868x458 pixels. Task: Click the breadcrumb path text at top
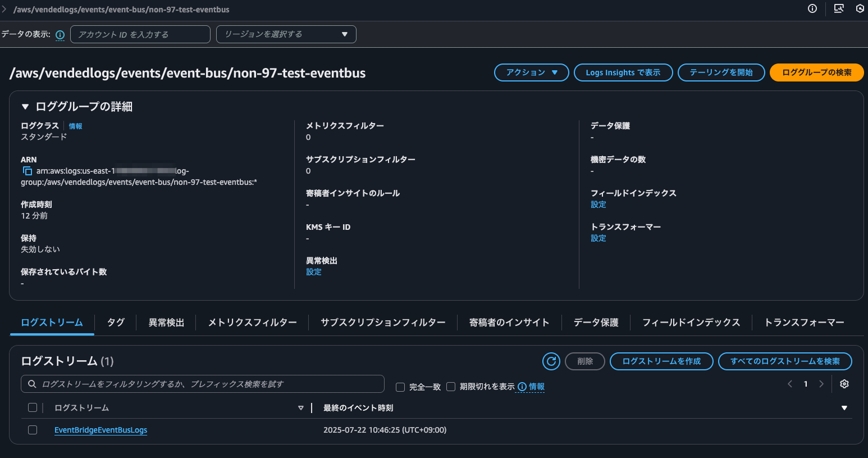tap(121, 10)
